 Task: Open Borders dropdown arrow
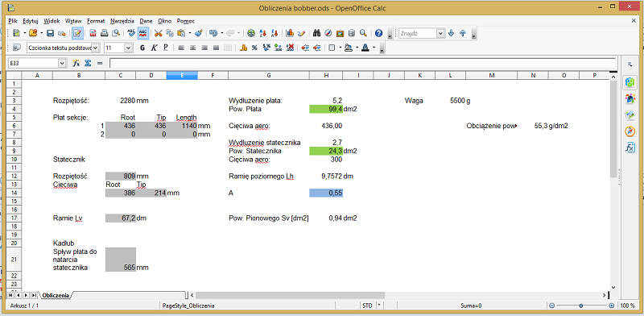click(339, 48)
